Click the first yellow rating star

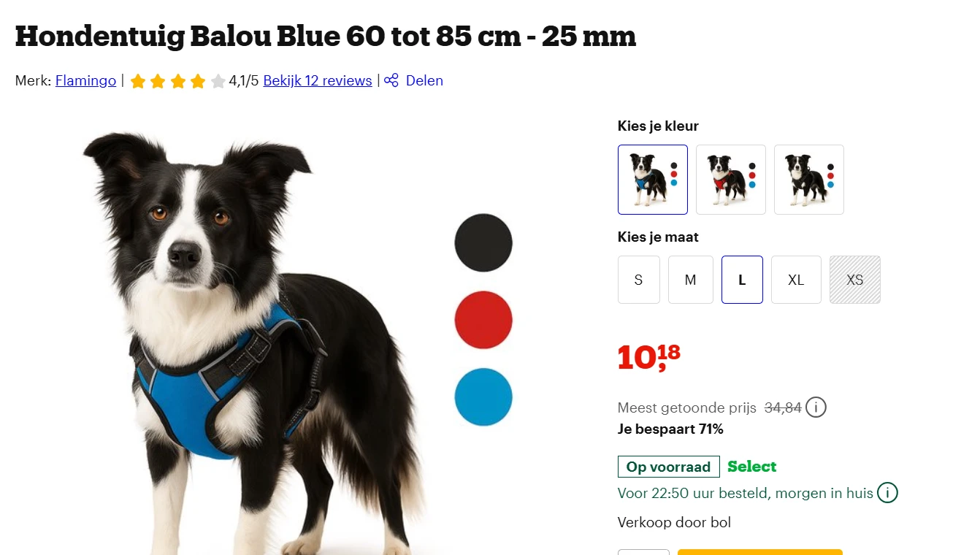pos(138,81)
